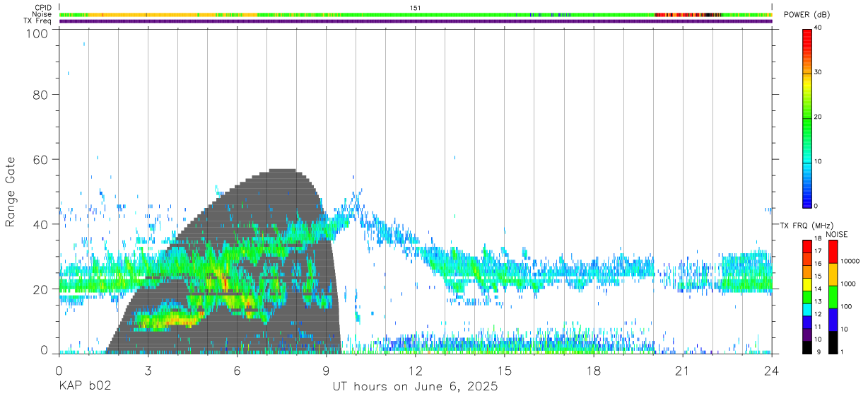The height and width of the screenshot is (401, 868).
Task: Click the NOISE legend title above the noise scale
Action: click(836, 234)
